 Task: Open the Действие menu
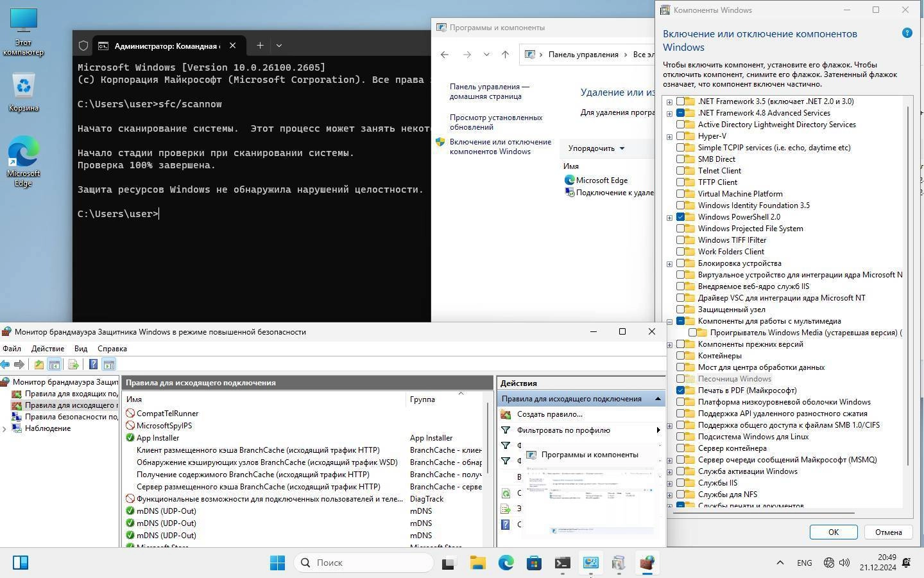[47, 349]
